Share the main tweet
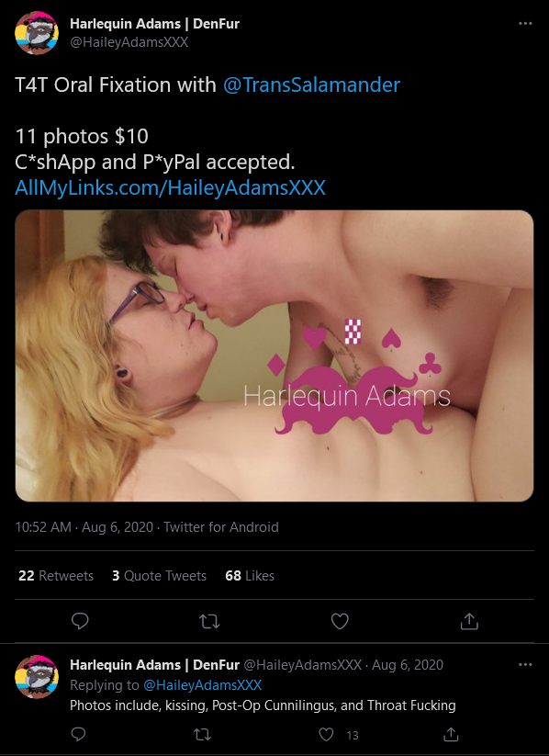This screenshot has width=549, height=756. (469, 621)
